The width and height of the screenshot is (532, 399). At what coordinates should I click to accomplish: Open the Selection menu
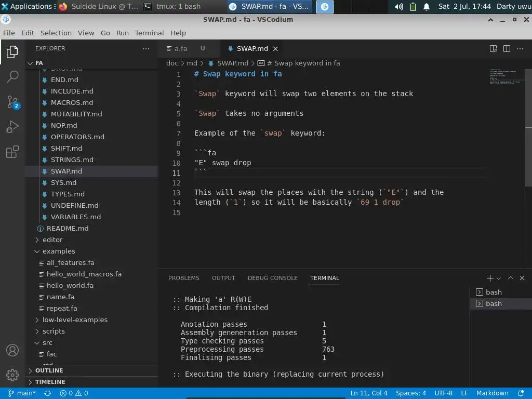(x=56, y=33)
